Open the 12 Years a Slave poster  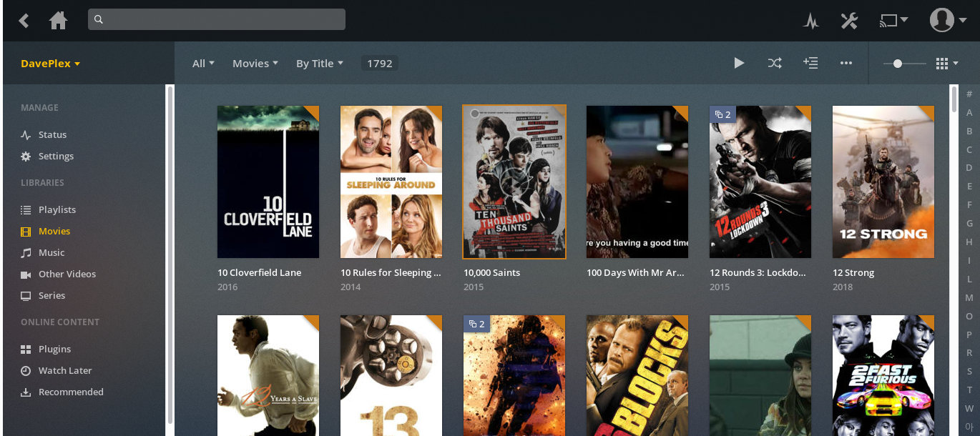tap(268, 375)
